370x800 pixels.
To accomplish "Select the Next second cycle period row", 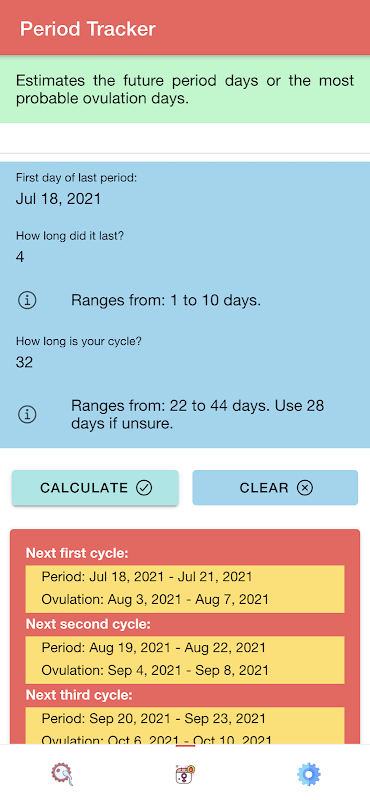I will [185, 648].
